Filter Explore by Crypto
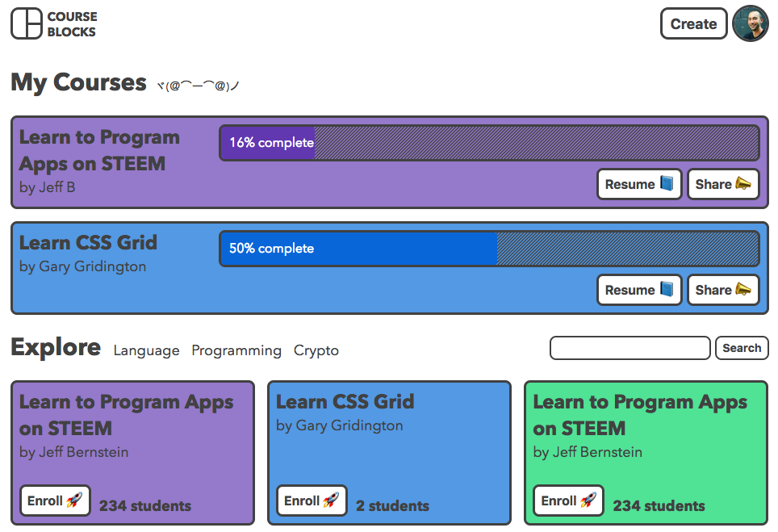778x532 pixels. pyautogui.click(x=316, y=350)
